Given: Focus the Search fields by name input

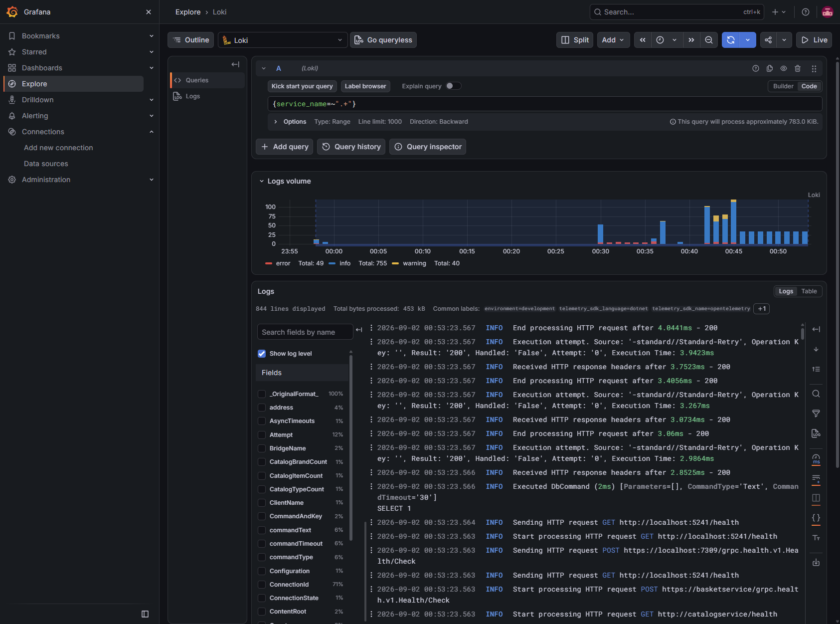Looking at the screenshot, I should pyautogui.click(x=305, y=332).
